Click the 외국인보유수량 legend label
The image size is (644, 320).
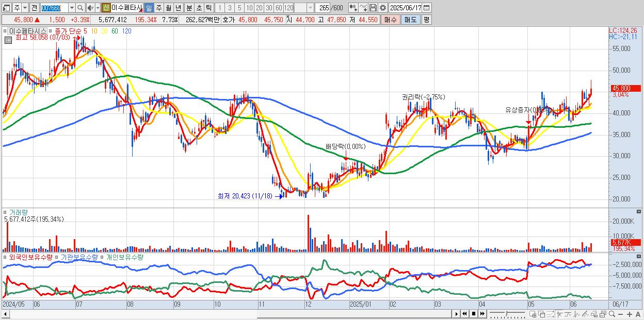pos(30,257)
